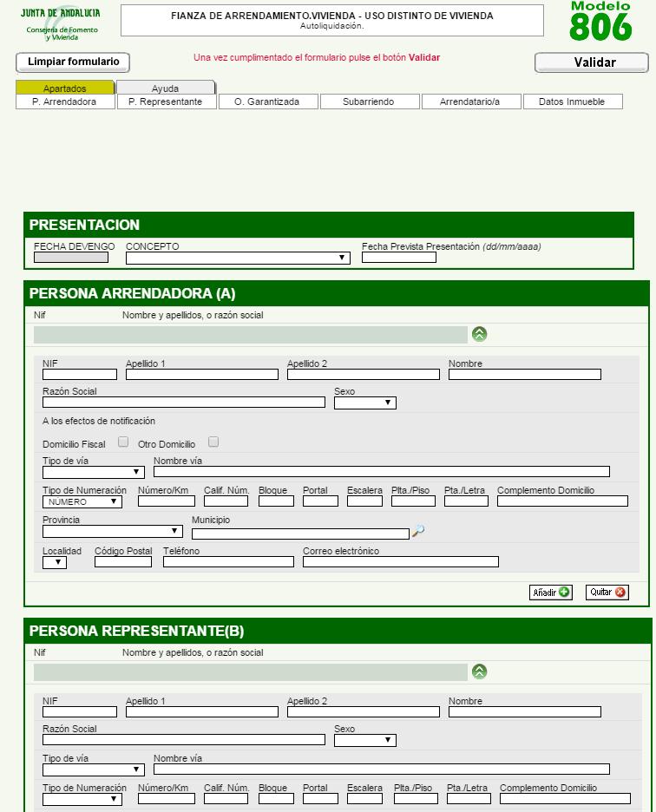
Task: Click Apellido 2 field in Persona Representante
Action: (x=364, y=712)
